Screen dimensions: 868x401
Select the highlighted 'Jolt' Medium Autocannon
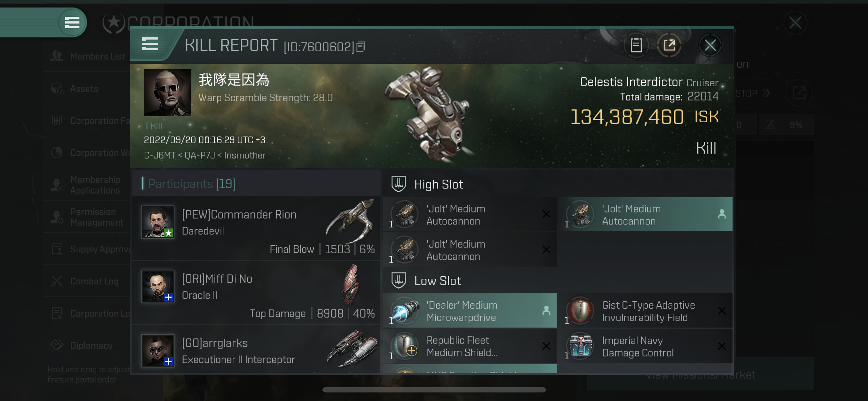pyautogui.click(x=647, y=215)
